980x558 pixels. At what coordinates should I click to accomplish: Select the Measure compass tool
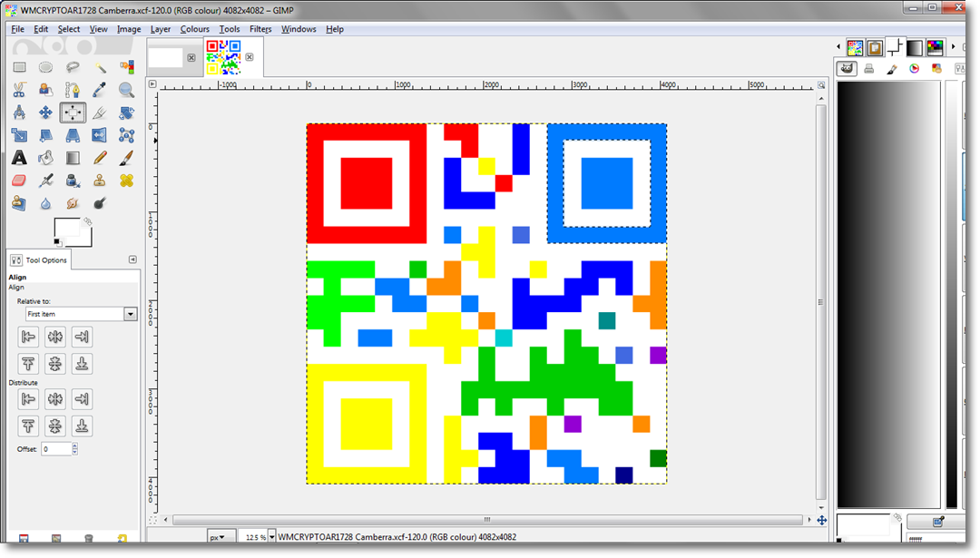[x=19, y=113]
